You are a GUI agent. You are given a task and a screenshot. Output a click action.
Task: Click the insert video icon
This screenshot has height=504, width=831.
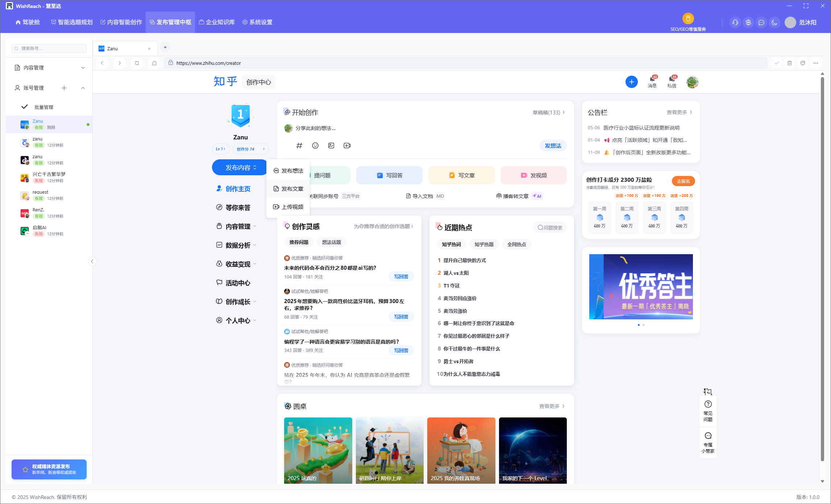347,146
